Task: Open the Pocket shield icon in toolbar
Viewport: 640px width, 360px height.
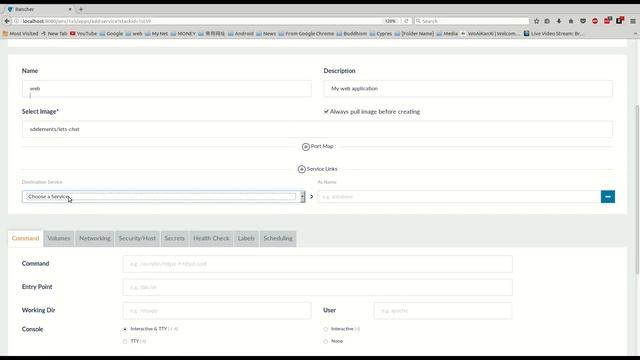Action: point(583,21)
